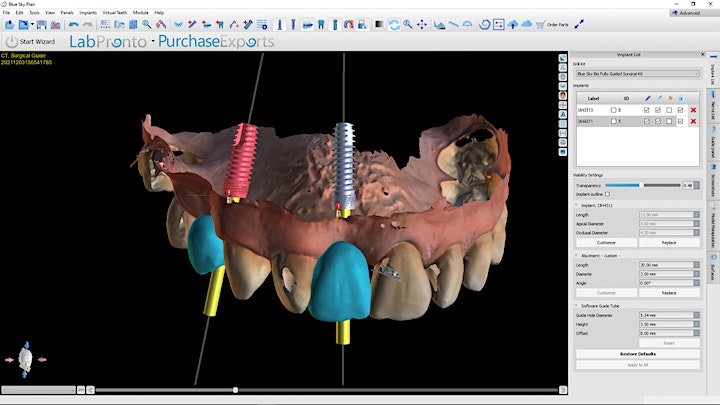The width and height of the screenshot is (720, 405).
Task: Click the black-white gradient square icon
Action: (x=379, y=24)
